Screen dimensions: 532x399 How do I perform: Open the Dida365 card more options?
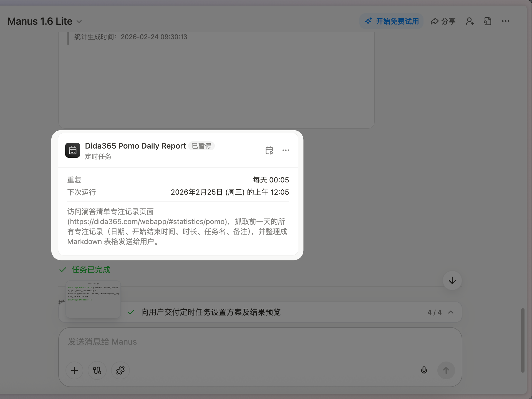point(286,150)
